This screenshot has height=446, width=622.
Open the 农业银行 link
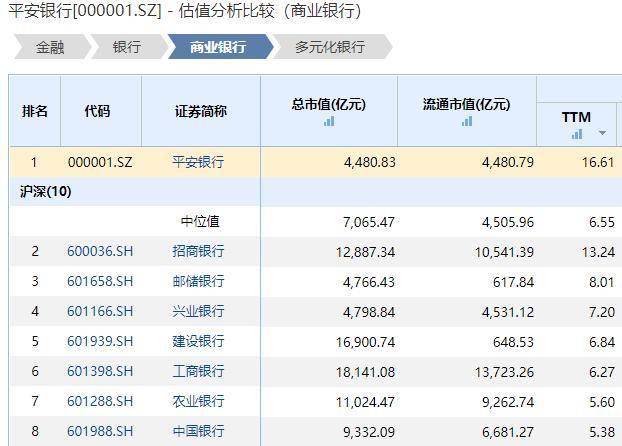click(198, 401)
